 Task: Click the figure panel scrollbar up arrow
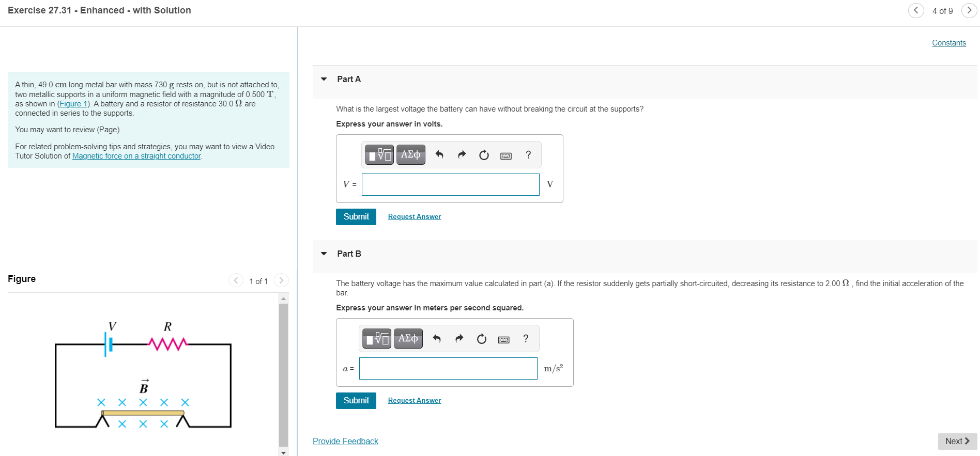(283, 298)
